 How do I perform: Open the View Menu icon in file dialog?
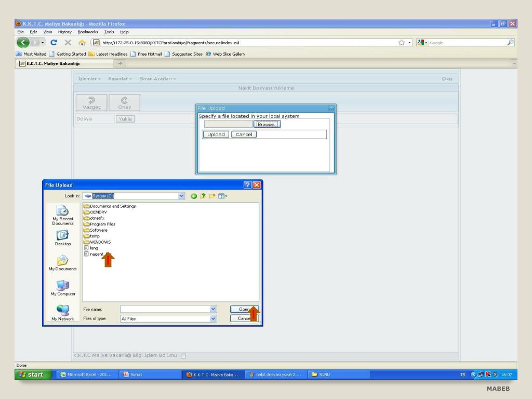222,196
